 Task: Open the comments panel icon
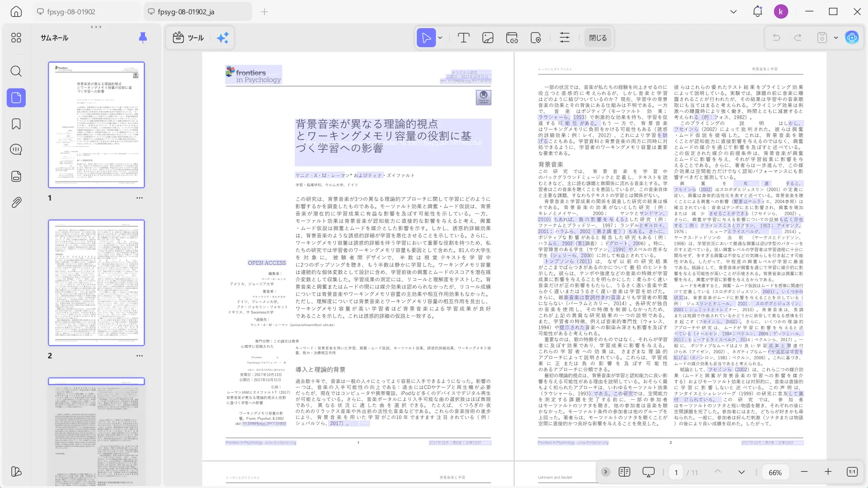pos(16,150)
